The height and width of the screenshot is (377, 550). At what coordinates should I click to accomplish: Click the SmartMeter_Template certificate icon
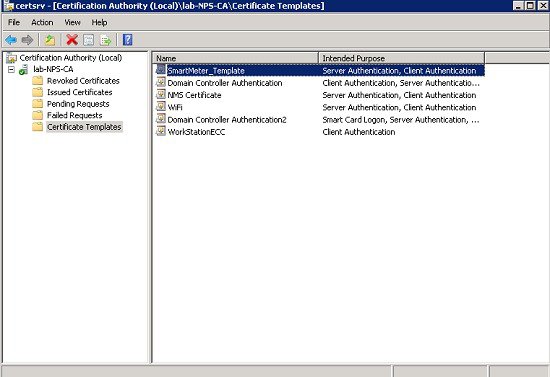[161, 70]
